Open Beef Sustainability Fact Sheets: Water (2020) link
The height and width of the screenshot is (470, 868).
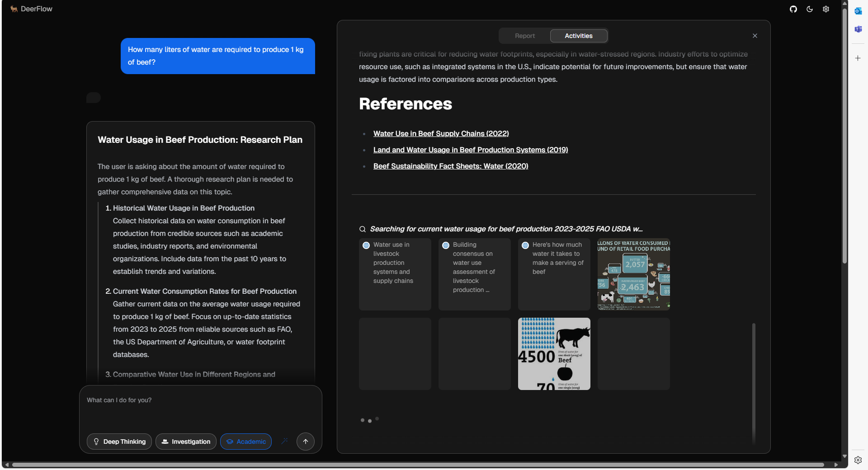coord(451,166)
